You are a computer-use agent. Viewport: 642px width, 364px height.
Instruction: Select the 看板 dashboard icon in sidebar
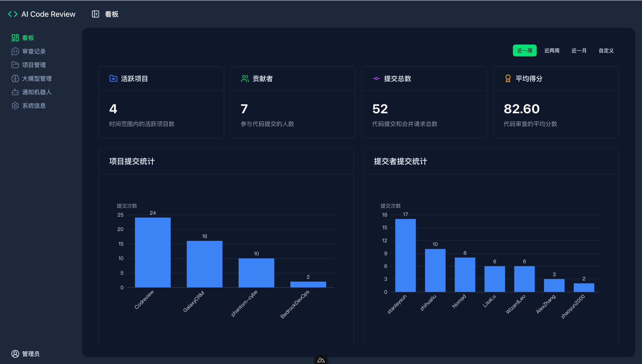point(15,38)
